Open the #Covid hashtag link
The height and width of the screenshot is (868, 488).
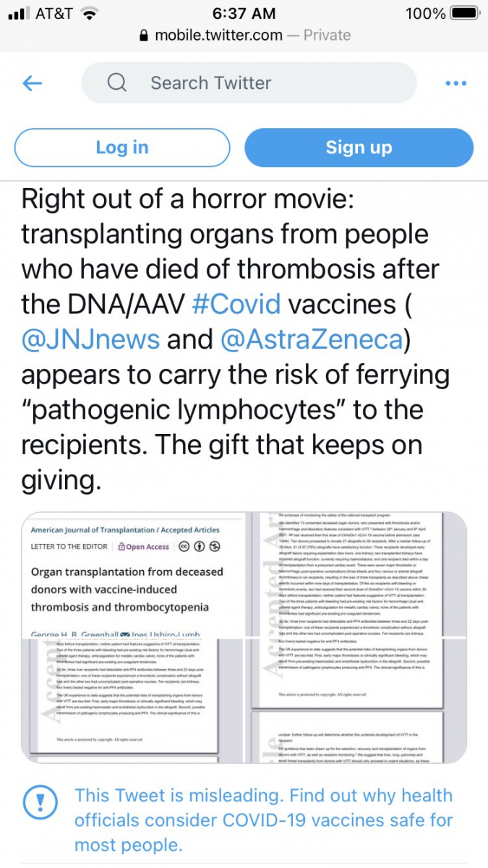click(x=236, y=304)
